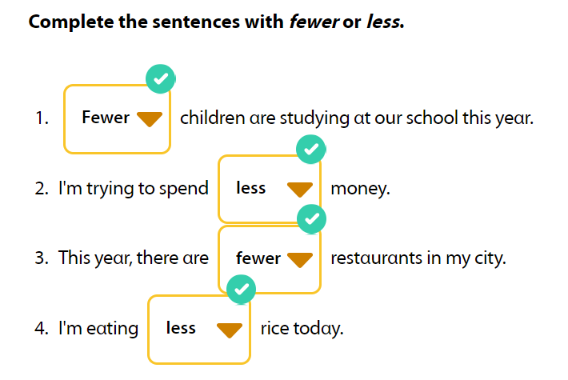The height and width of the screenshot is (380, 568).
Task: Click the word 'Fewer' in first dropdown
Action: coord(105,117)
